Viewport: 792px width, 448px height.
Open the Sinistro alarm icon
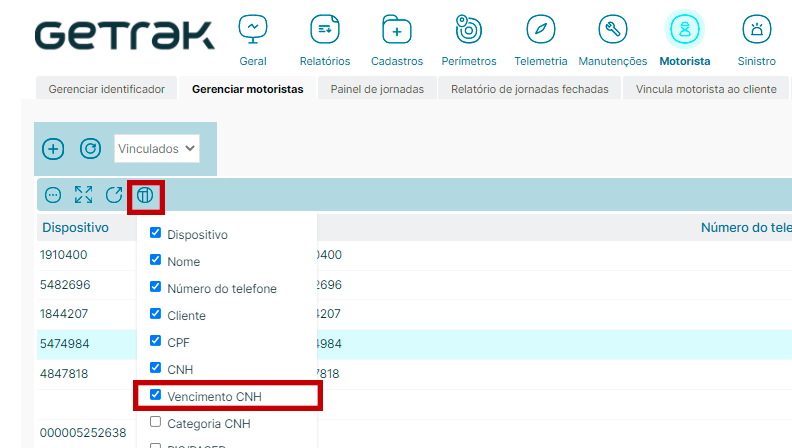[757, 29]
